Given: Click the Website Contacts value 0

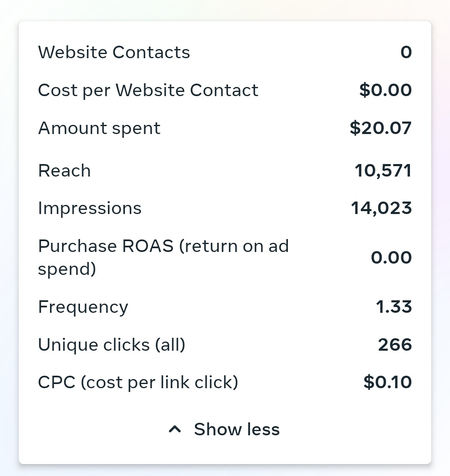Looking at the screenshot, I should [x=406, y=52].
